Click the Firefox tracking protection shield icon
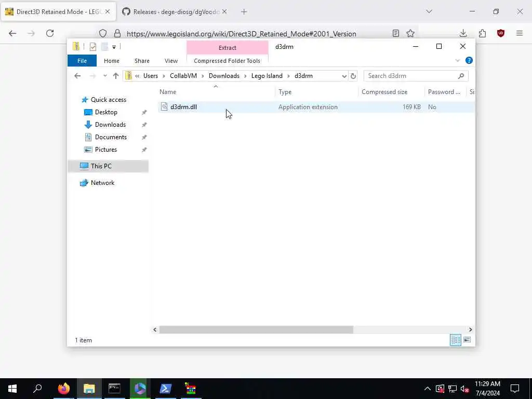This screenshot has width=532, height=399. 103,33
